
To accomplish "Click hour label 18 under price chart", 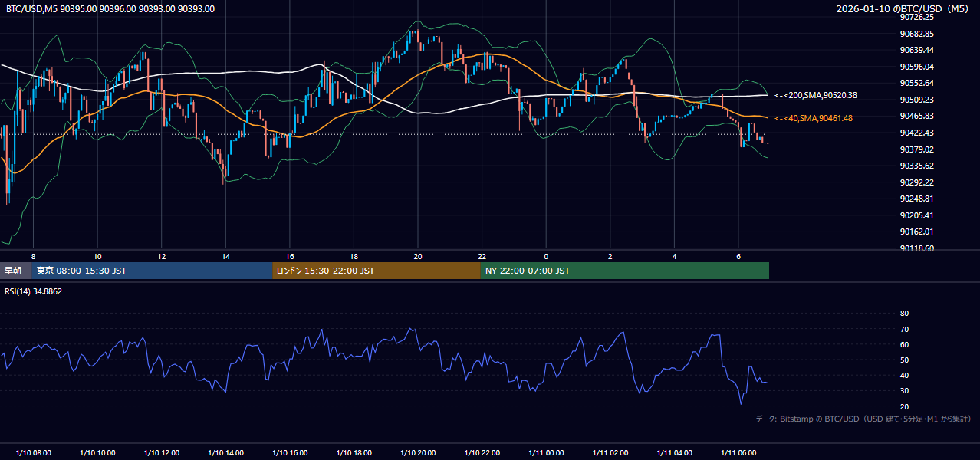I will coord(354,256).
